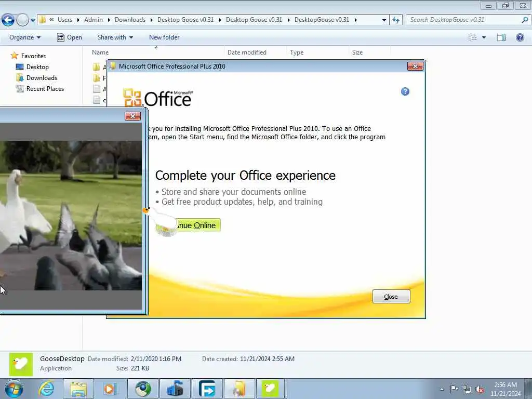532x399 pixels.
Task: Select Favorites in the navigation pane
Action: (x=28, y=56)
